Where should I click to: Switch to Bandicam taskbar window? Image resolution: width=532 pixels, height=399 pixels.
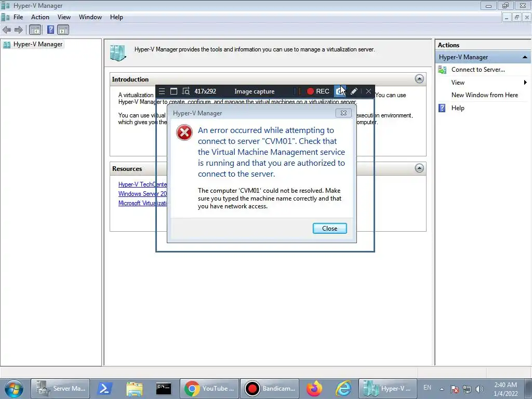[270, 389]
